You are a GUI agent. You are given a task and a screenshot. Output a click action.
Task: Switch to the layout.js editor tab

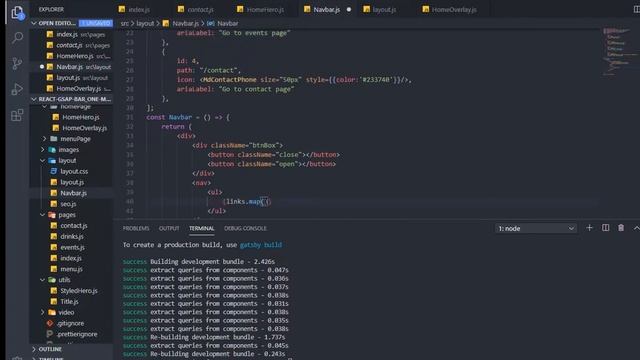tap(384, 9)
